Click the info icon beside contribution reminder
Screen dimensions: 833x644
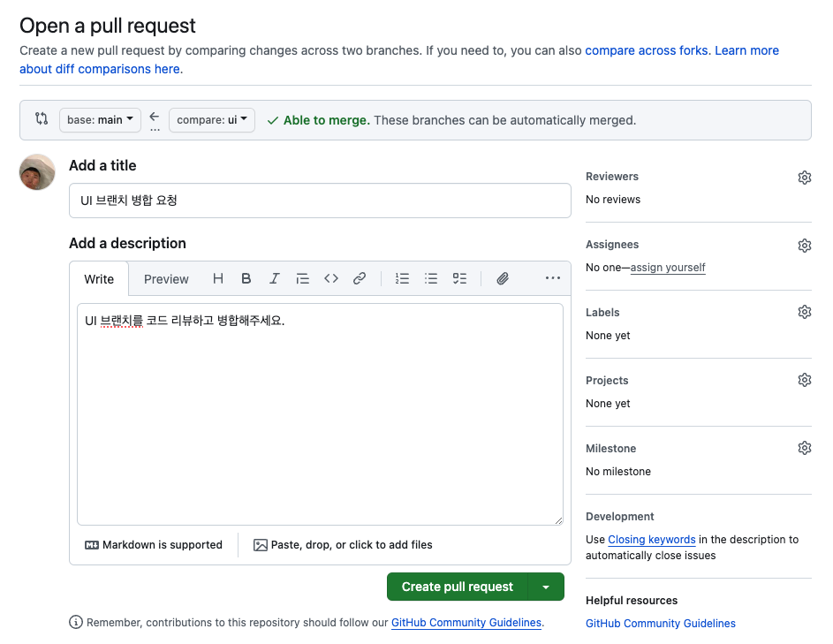click(x=76, y=622)
